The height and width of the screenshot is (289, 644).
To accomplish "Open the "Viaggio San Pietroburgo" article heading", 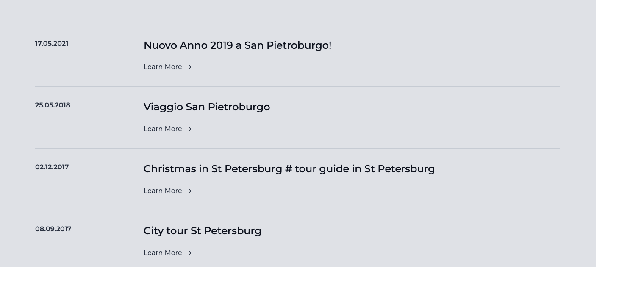I will click(x=207, y=107).
